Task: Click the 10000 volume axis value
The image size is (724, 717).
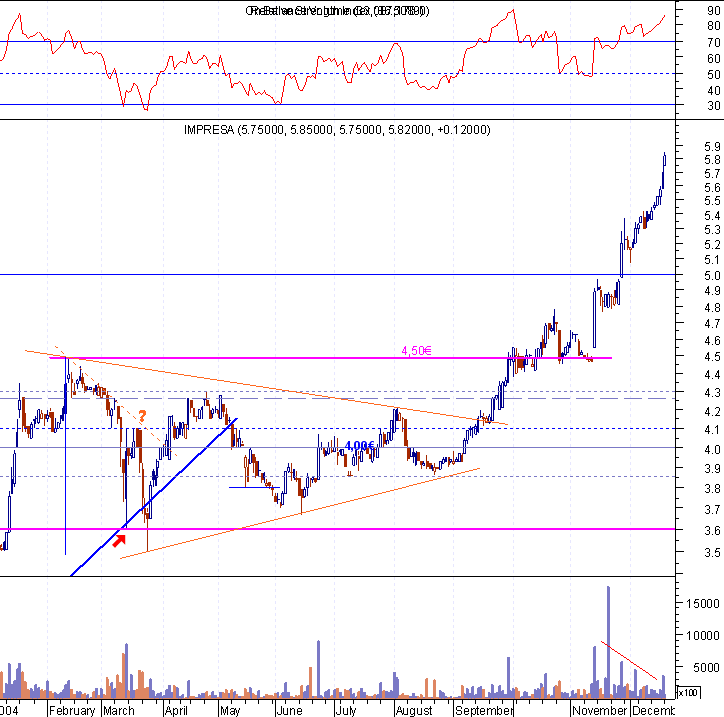Action: (703, 636)
